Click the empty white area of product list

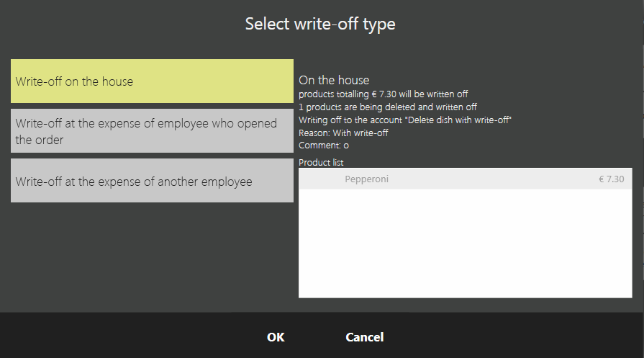point(465,245)
